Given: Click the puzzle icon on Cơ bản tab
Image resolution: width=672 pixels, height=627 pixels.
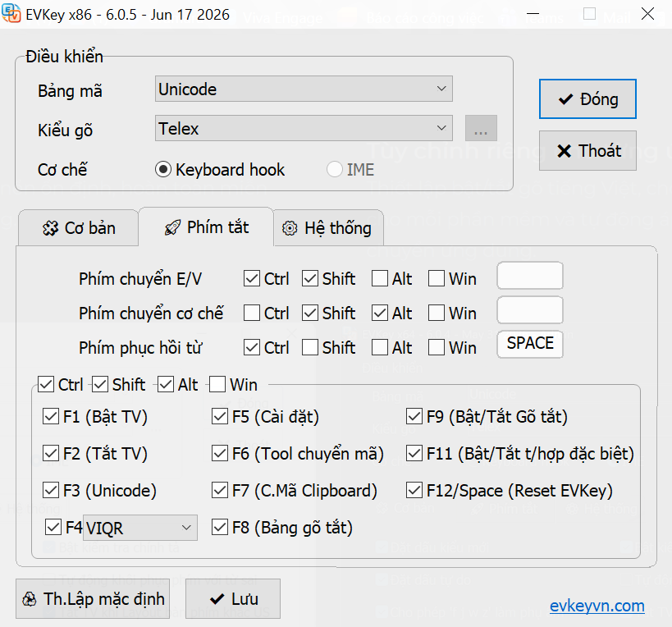Looking at the screenshot, I should click(50, 228).
